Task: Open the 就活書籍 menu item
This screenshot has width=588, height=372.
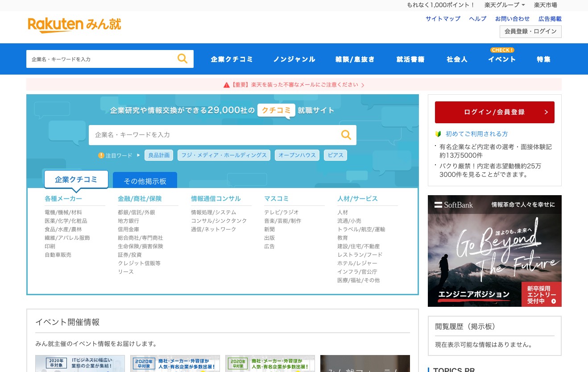Action: point(410,59)
